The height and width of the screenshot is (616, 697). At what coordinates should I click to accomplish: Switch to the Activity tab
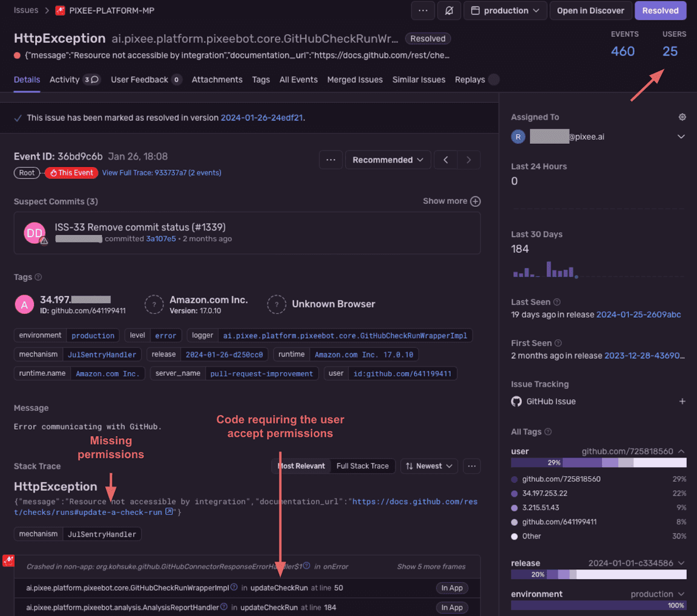point(74,79)
